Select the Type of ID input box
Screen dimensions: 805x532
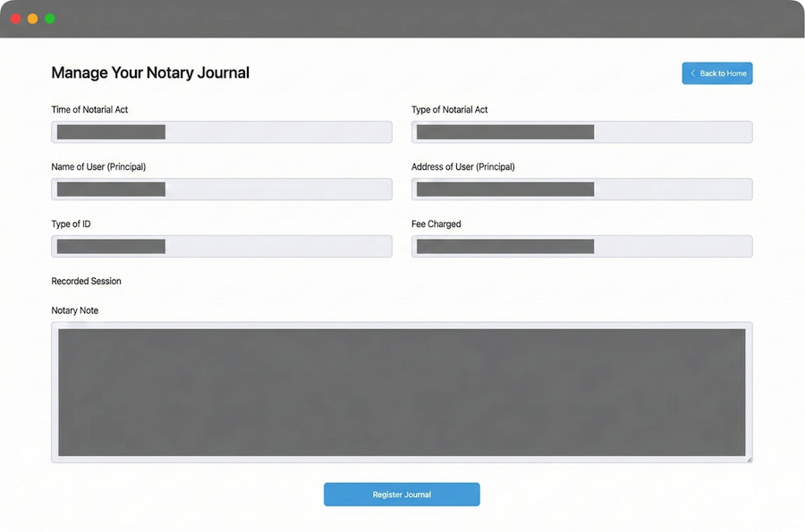[221, 247]
